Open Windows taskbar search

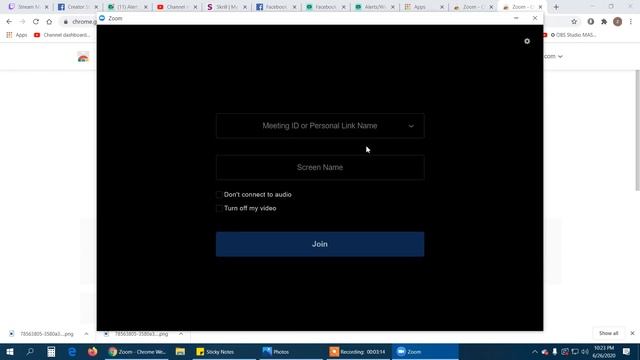(30, 352)
